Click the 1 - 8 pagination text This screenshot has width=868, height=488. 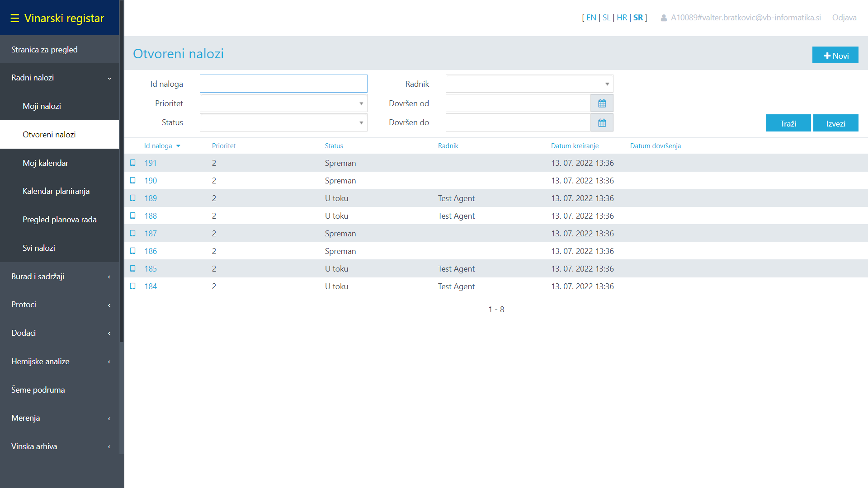point(496,310)
